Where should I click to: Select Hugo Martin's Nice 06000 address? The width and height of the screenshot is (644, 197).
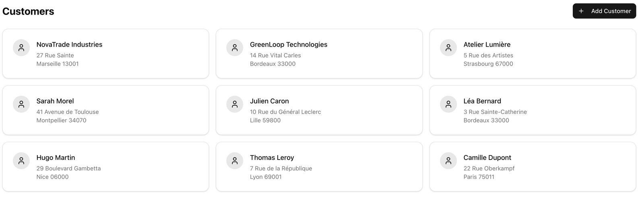[x=52, y=177]
